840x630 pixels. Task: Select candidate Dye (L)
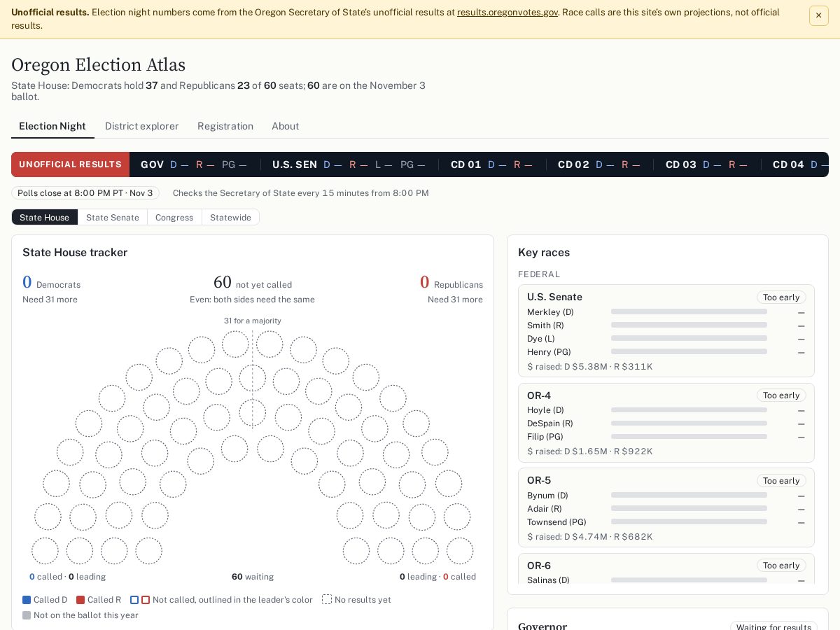tap(541, 339)
